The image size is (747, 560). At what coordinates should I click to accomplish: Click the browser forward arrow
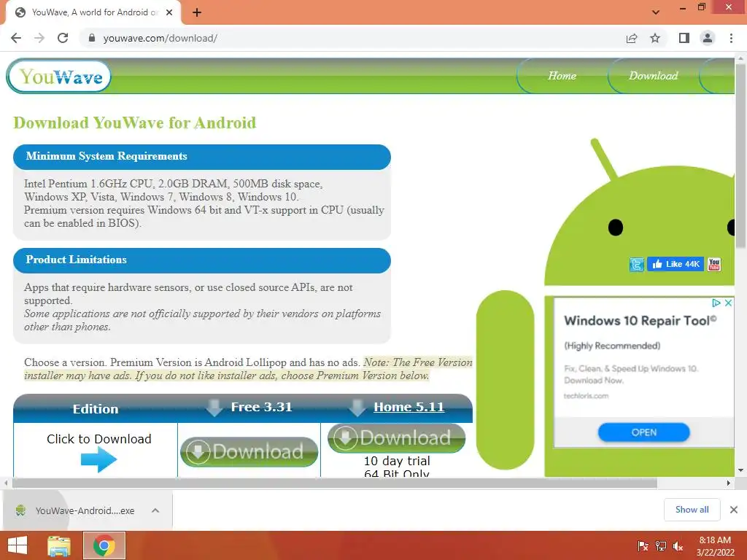pyautogui.click(x=39, y=38)
